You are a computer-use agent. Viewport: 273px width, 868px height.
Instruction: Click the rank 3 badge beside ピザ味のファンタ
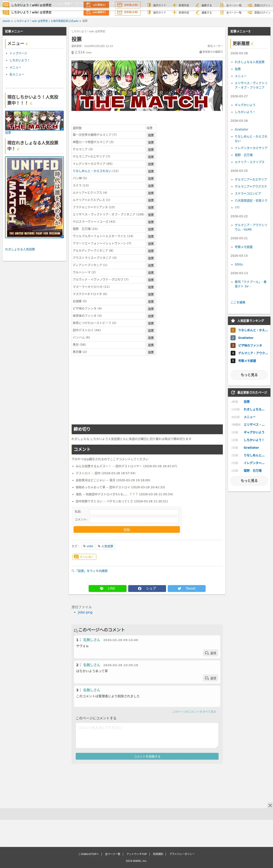click(x=233, y=345)
